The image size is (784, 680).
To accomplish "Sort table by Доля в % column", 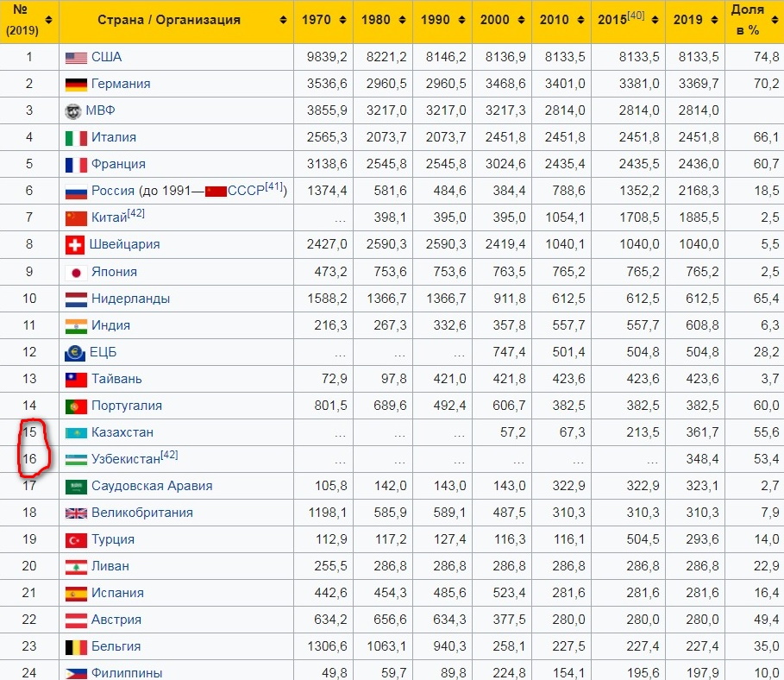I will 773,20.
